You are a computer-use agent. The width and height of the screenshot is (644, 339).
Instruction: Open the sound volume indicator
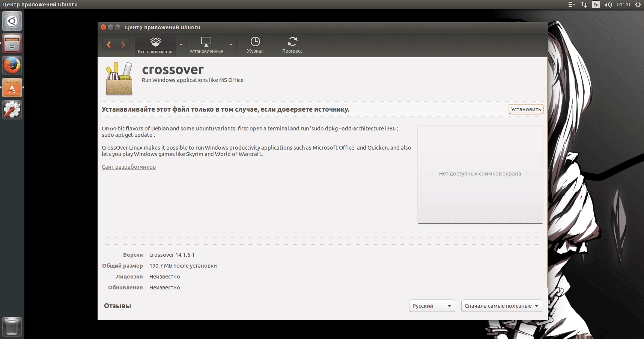[x=608, y=5]
